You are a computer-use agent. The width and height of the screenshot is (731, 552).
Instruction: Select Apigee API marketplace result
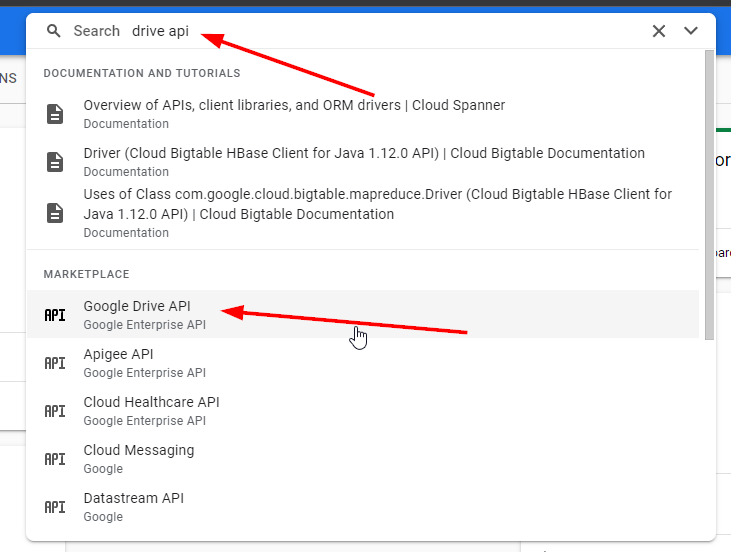click(x=363, y=362)
